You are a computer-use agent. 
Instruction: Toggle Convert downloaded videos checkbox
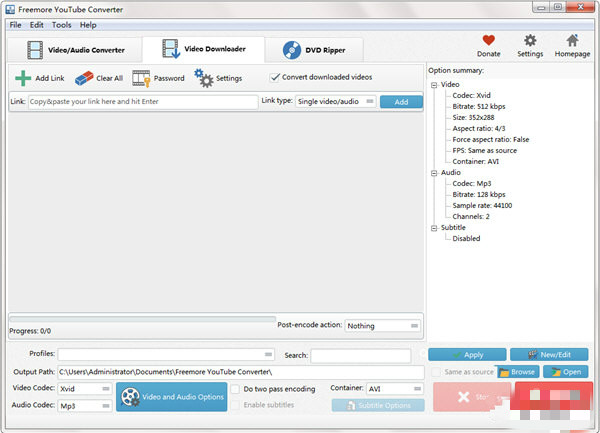275,77
